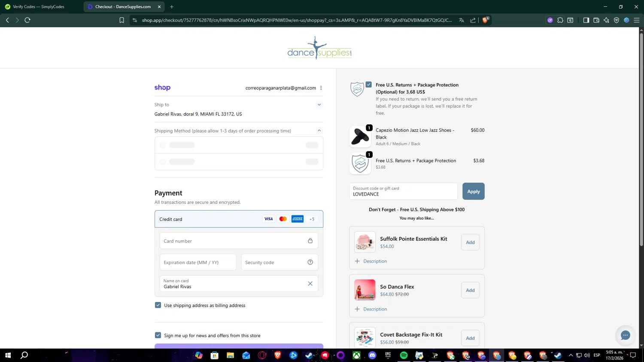Clear the Name on card field
Viewport: 644px width, 362px height.
[310, 284]
